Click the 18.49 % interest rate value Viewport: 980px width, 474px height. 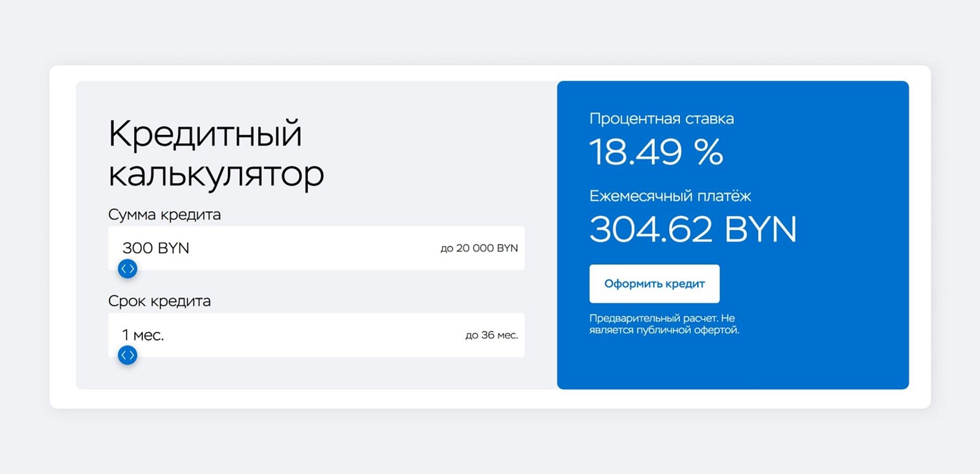(656, 153)
